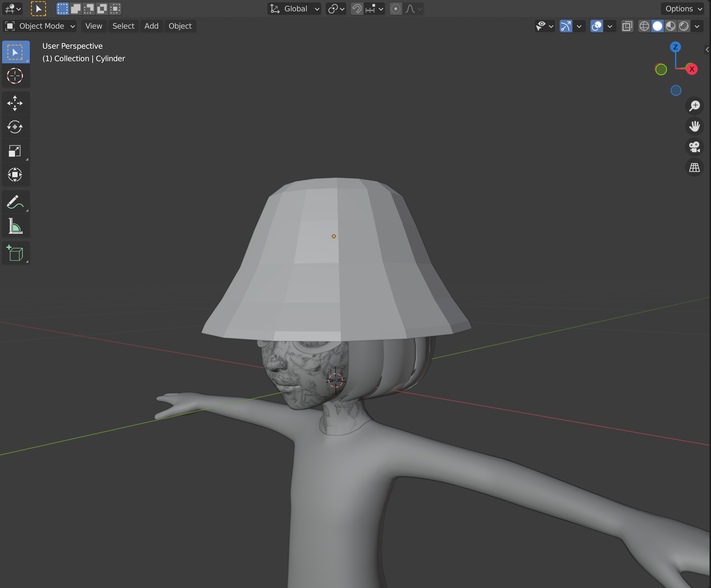Image resolution: width=711 pixels, height=588 pixels.
Task: Click the 'User Perspective' viewport label
Action: coord(73,46)
